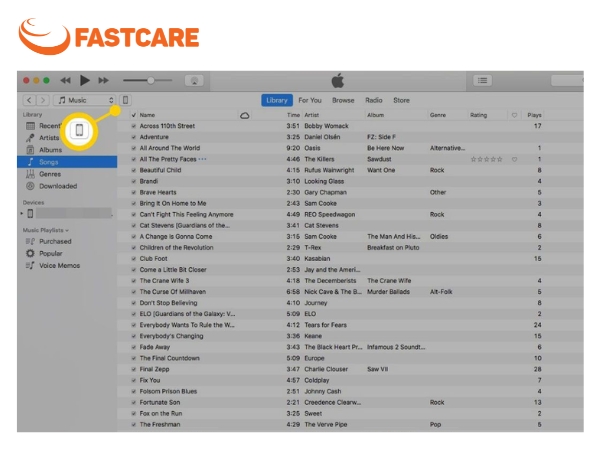Go forward with the right chevron button
The height and width of the screenshot is (450, 600).
pyautogui.click(x=43, y=100)
